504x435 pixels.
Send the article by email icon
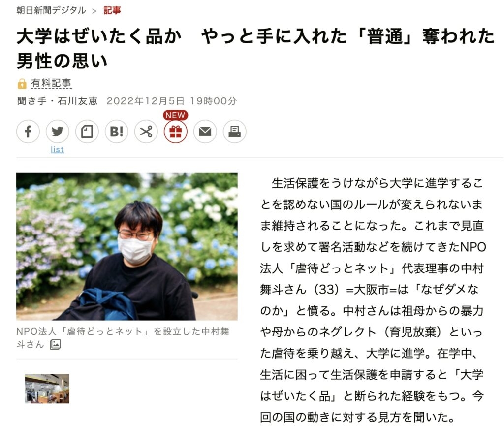pyautogui.click(x=205, y=131)
